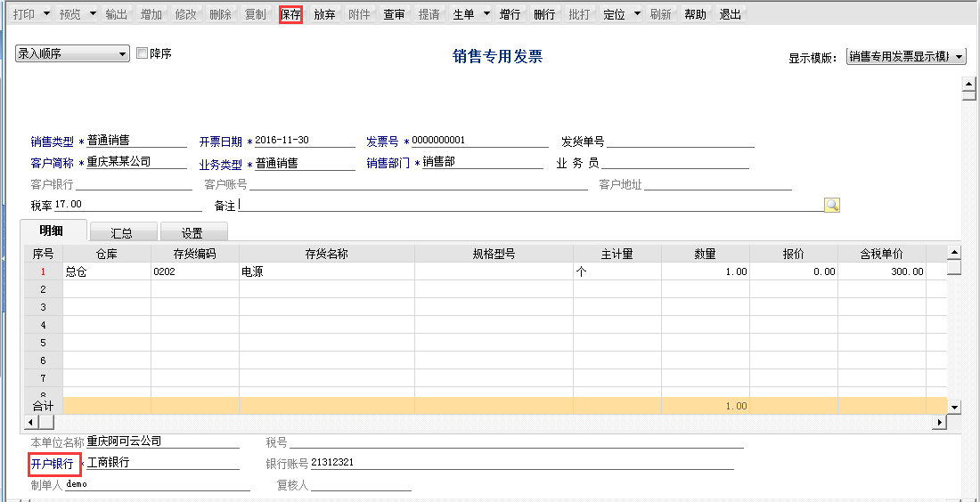Click 放弃 to discard changes

[x=324, y=14]
